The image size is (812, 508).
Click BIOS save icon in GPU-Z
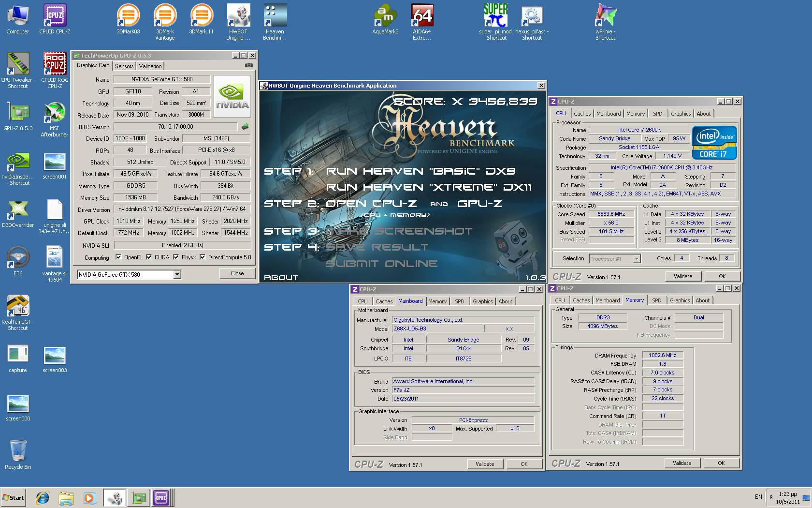click(x=245, y=127)
